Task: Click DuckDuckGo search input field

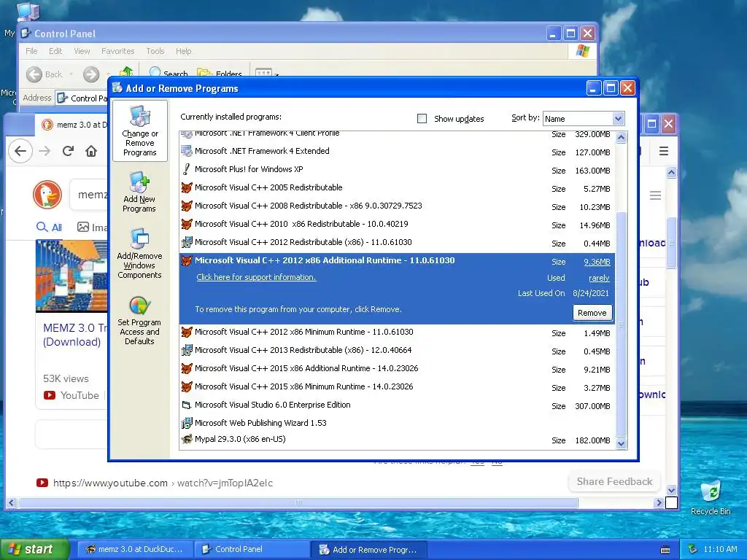Action: (x=90, y=195)
